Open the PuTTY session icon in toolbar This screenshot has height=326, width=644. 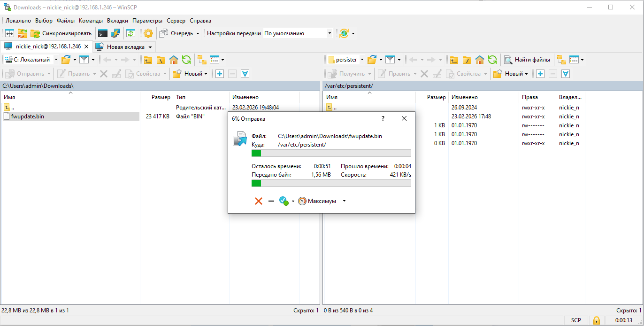[x=115, y=33]
